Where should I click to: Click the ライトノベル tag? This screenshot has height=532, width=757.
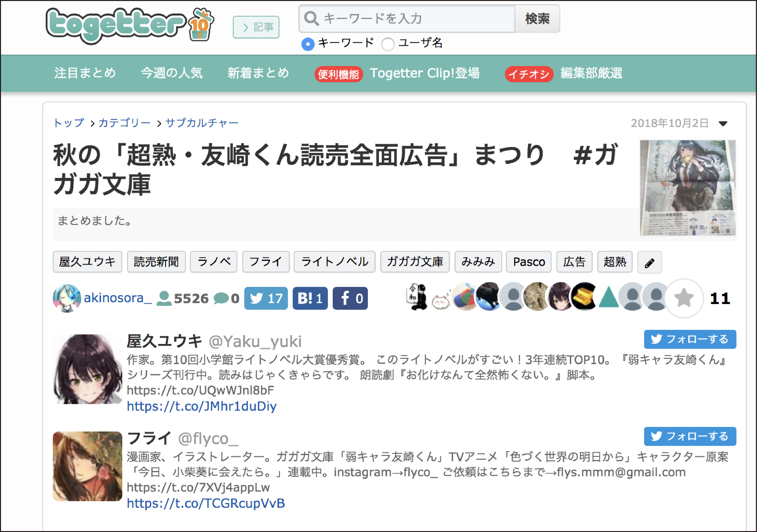334,262
